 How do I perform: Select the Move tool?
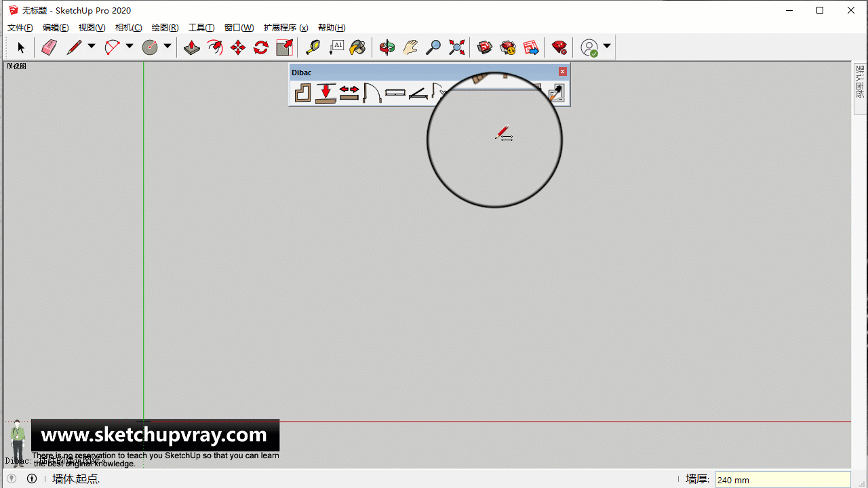click(x=238, y=47)
